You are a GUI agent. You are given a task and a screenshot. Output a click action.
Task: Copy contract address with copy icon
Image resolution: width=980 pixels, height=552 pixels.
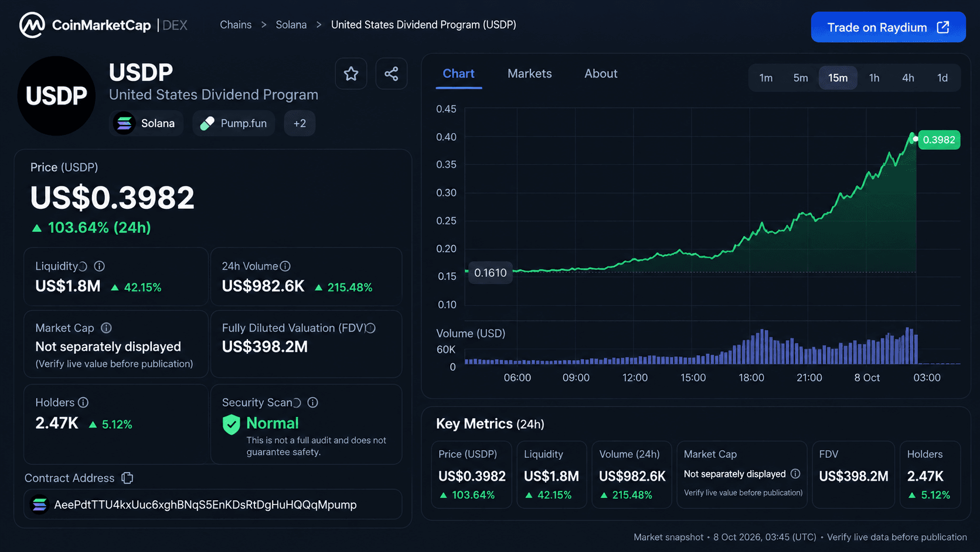pos(127,478)
